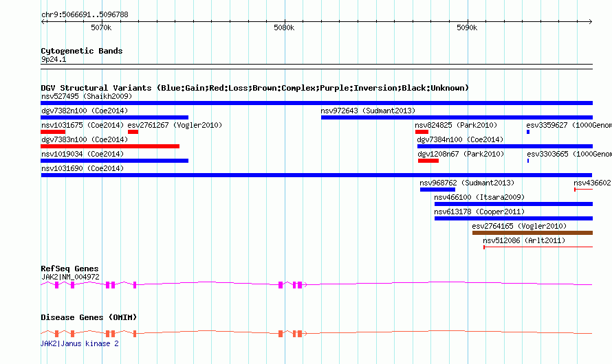The width and height of the screenshot is (612, 364).
Task: Click the 5080k ruler position label
Action: tap(284, 27)
